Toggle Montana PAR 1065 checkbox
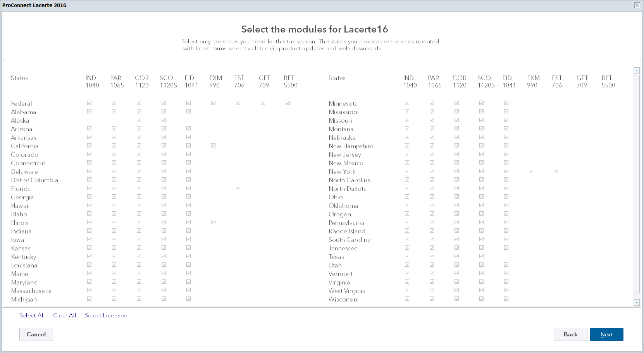The image size is (644, 353). click(x=432, y=129)
